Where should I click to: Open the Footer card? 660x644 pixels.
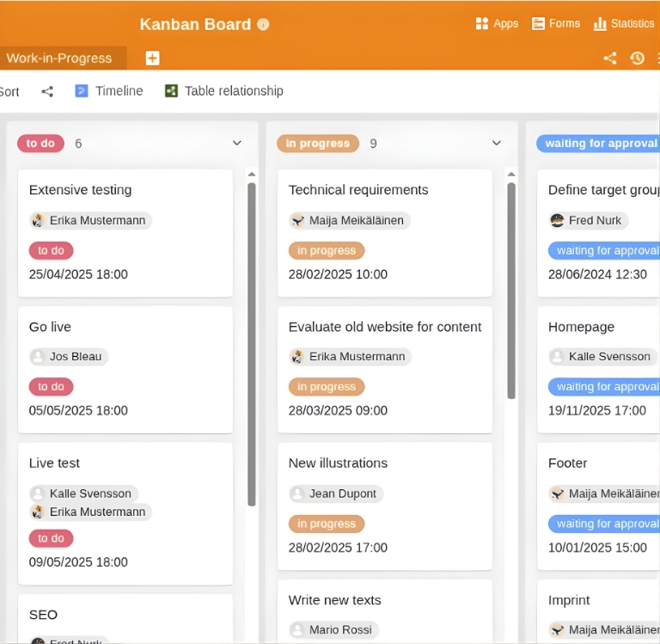tap(598, 506)
